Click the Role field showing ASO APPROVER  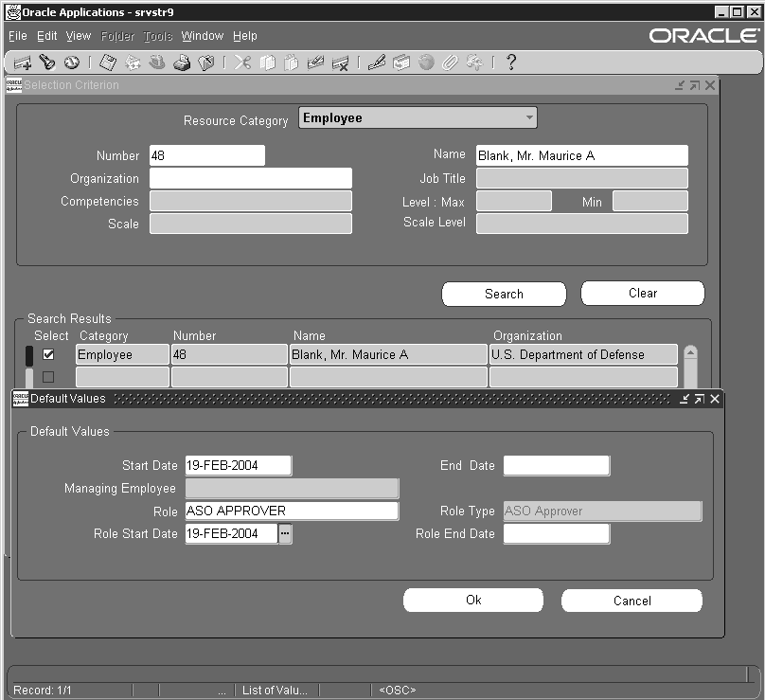coord(292,511)
